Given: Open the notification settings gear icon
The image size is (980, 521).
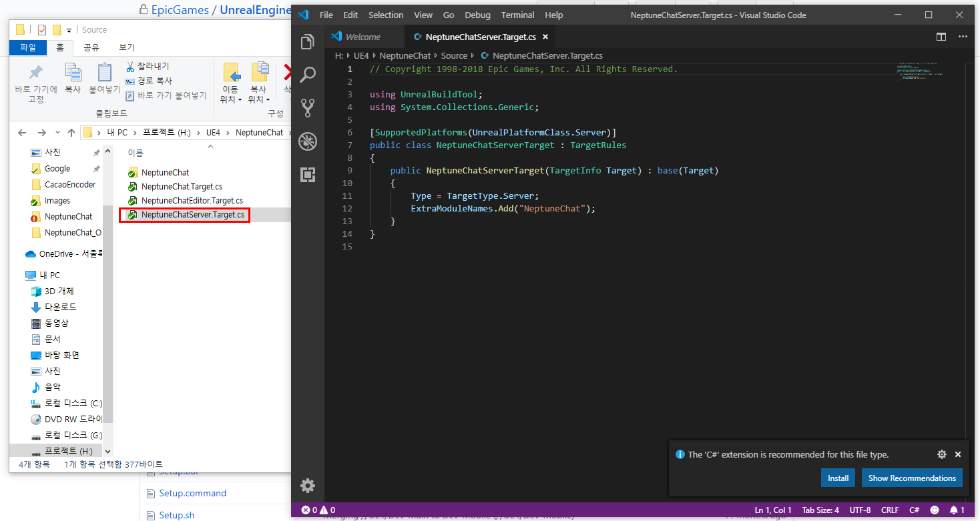Looking at the screenshot, I should click(x=942, y=454).
